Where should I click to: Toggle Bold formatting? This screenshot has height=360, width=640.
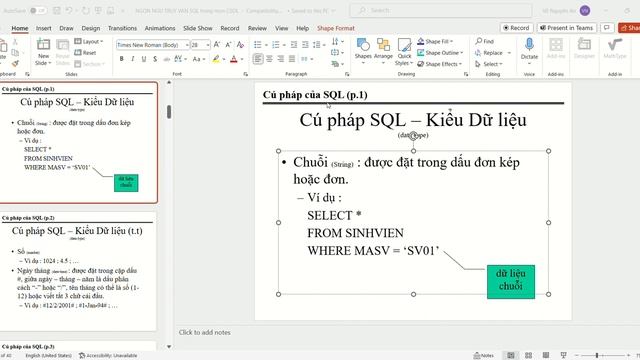[121, 59]
